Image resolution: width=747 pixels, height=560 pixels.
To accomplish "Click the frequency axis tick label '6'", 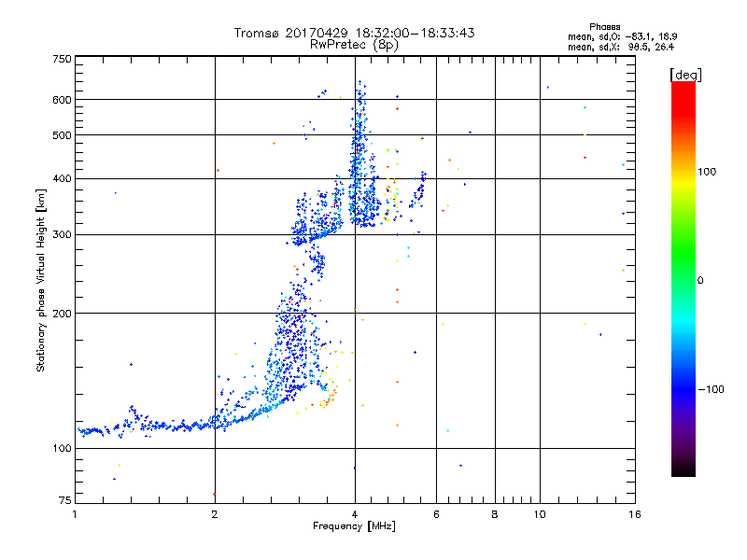I will pyautogui.click(x=436, y=514).
